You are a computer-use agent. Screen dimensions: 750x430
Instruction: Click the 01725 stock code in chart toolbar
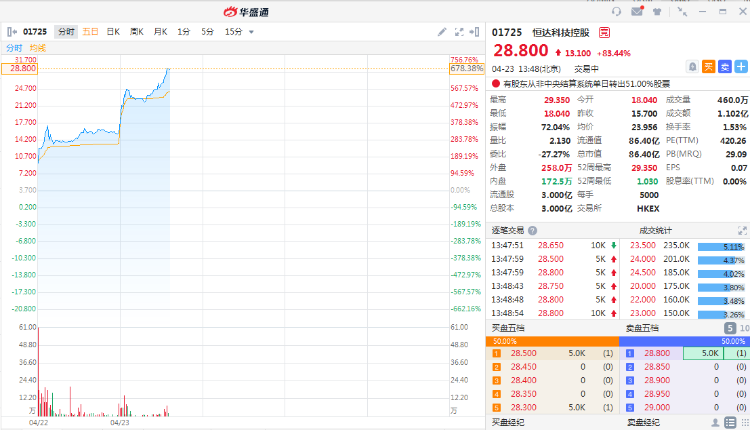35,32
